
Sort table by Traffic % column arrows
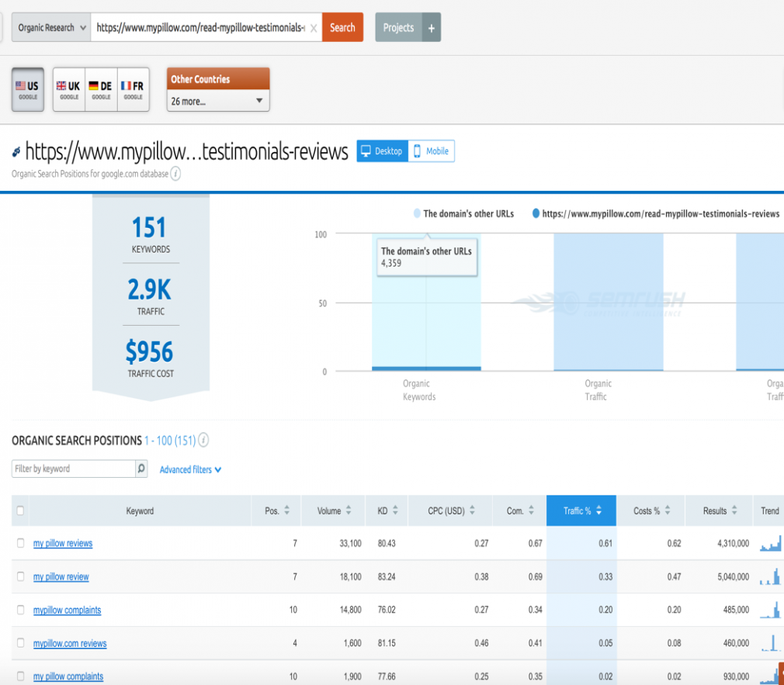pyautogui.click(x=598, y=510)
